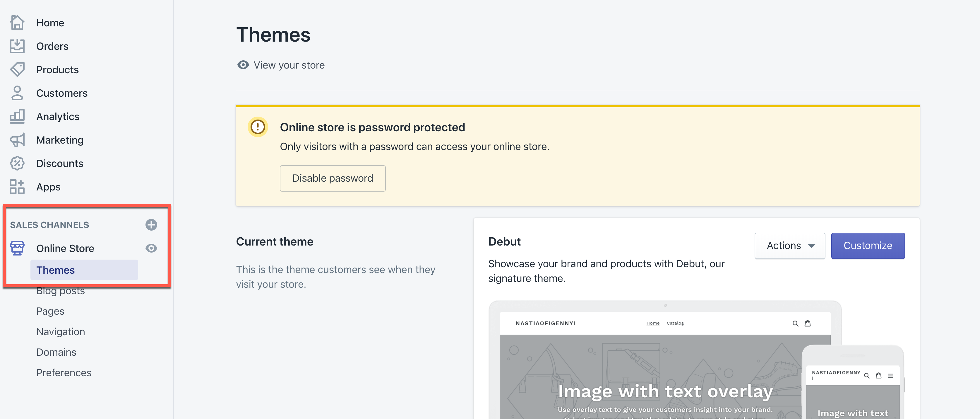Click eye icon next to View your store
This screenshot has height=419, width=980.
coord(243,65)
